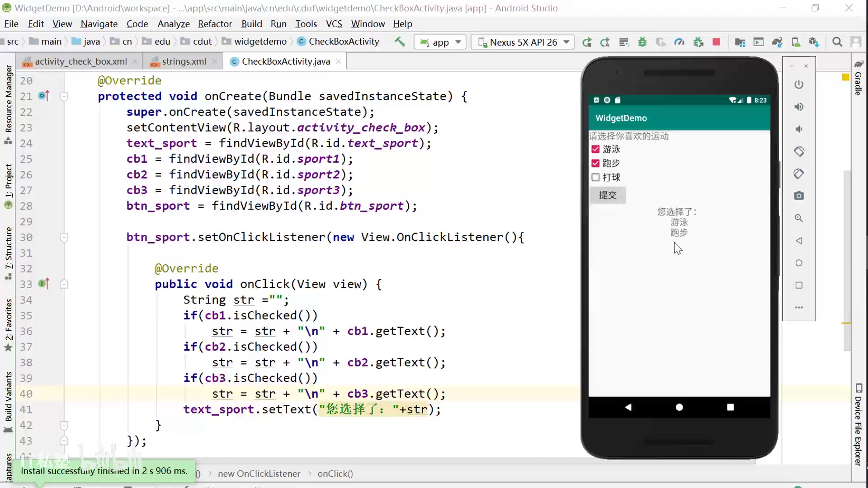The image size is (868, 488).
Task: Click the red Stop app icon
Action: pos(716,42)
